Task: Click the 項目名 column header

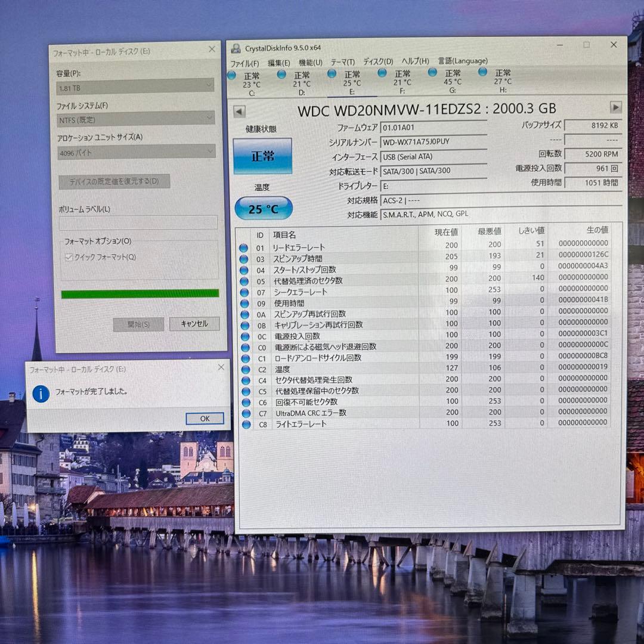Action: tap(284, 235)
